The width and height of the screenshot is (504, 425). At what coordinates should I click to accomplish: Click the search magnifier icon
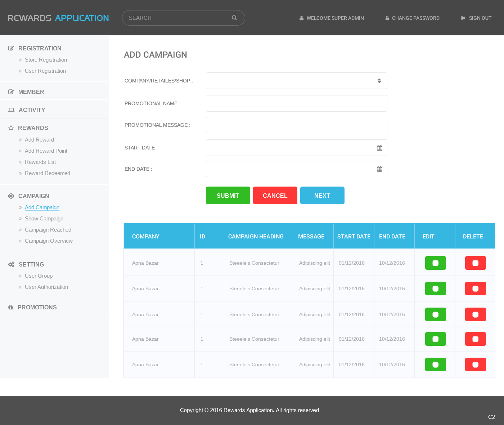coord(234,18)
